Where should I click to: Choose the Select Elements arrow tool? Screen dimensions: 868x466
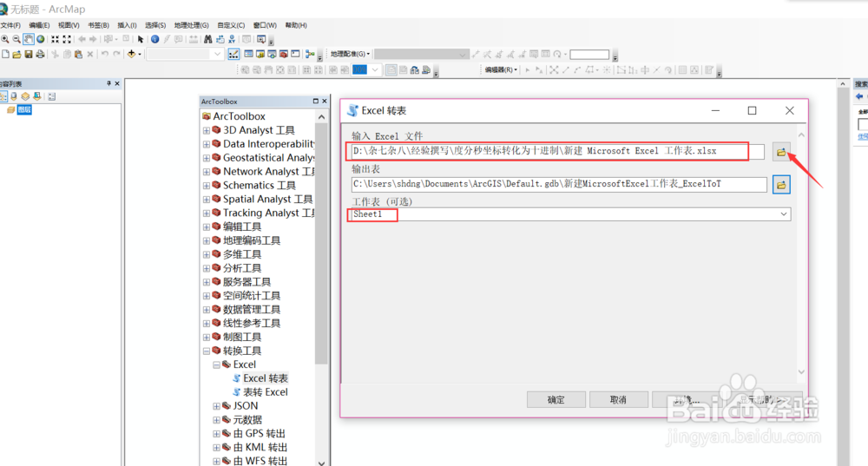click(141, 39)
